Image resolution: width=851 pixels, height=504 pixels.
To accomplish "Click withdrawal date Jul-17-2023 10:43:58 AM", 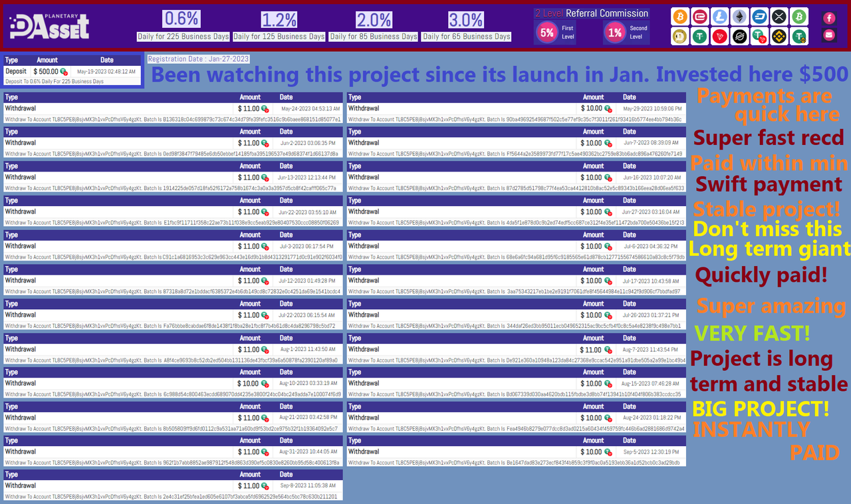I will 652,281.
